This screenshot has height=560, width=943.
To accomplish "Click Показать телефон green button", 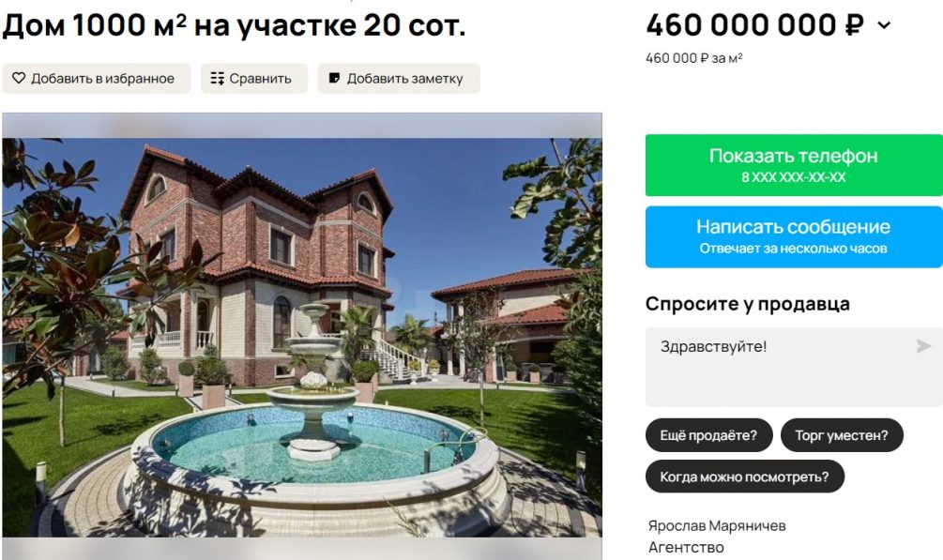I will click(x=794, y=165).
